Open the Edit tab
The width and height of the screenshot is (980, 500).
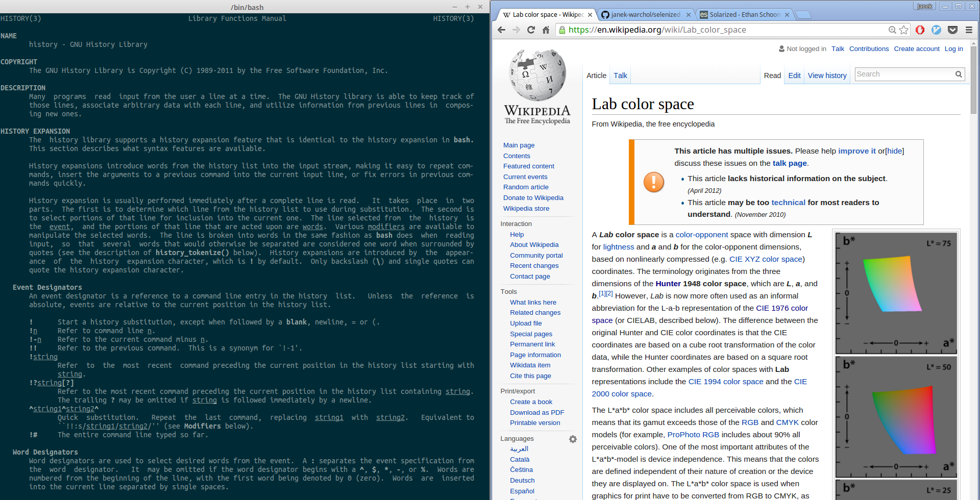pyautogui.click(x=794, y=76)
